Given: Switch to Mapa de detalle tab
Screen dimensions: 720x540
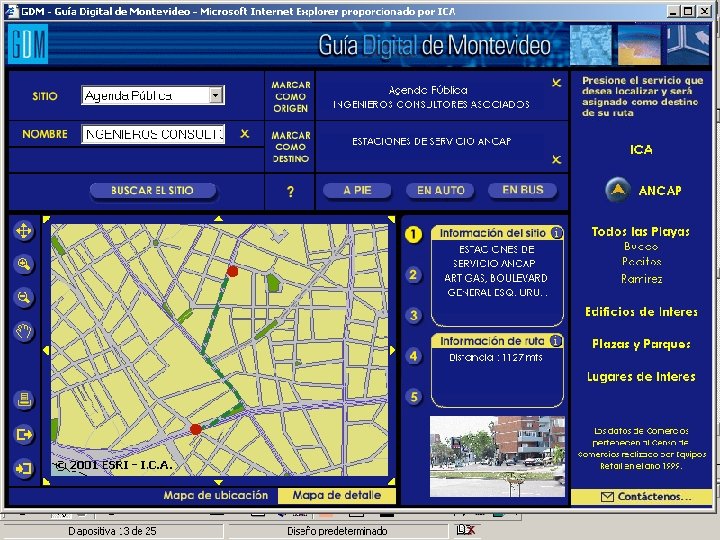Looking at the screenshot, I should 337,495.
